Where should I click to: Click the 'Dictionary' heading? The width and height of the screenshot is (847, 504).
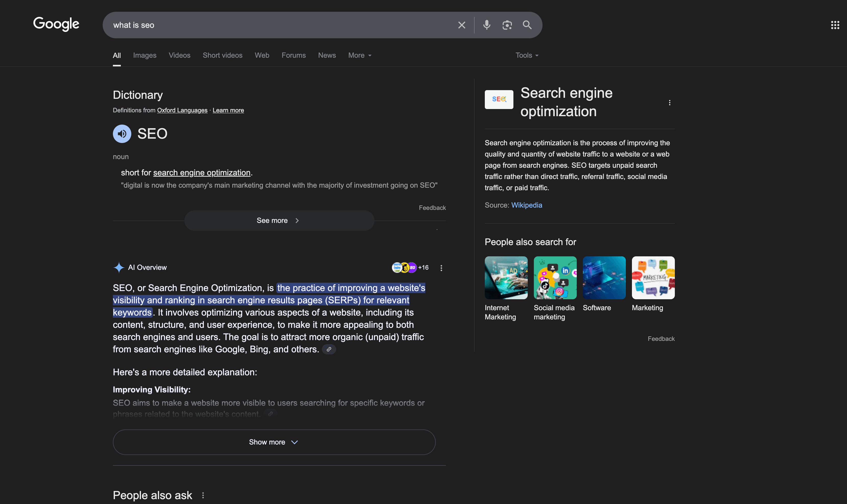[138, 95]
